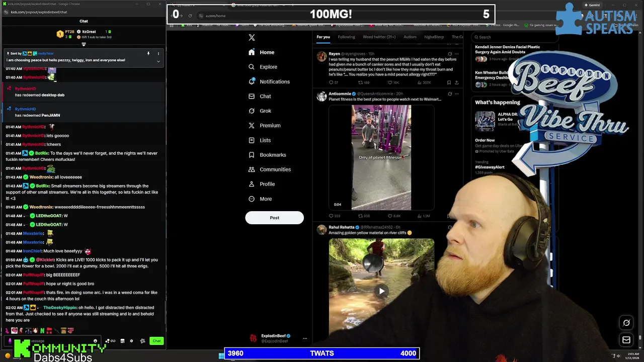The image size is (644, 362).
Task: Open Notifications in X sidebar
Action: click(x=269, y=81)
